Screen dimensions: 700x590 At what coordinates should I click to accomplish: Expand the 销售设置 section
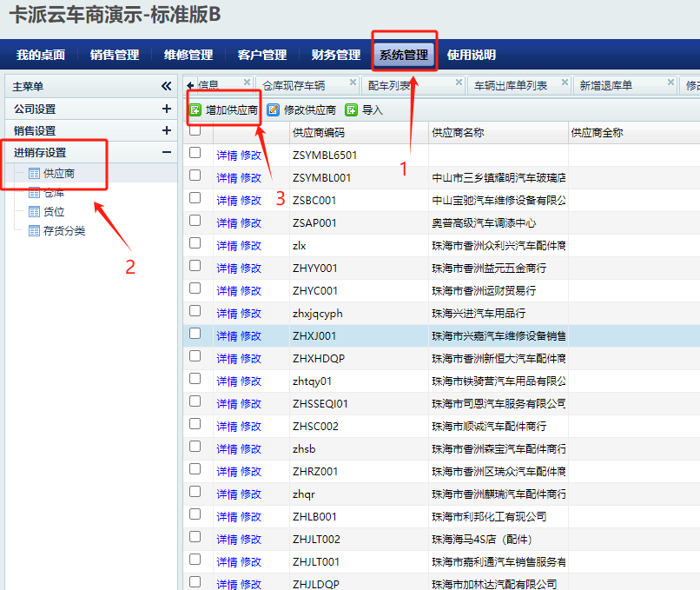pyautogui.click(x=166, y=130)
